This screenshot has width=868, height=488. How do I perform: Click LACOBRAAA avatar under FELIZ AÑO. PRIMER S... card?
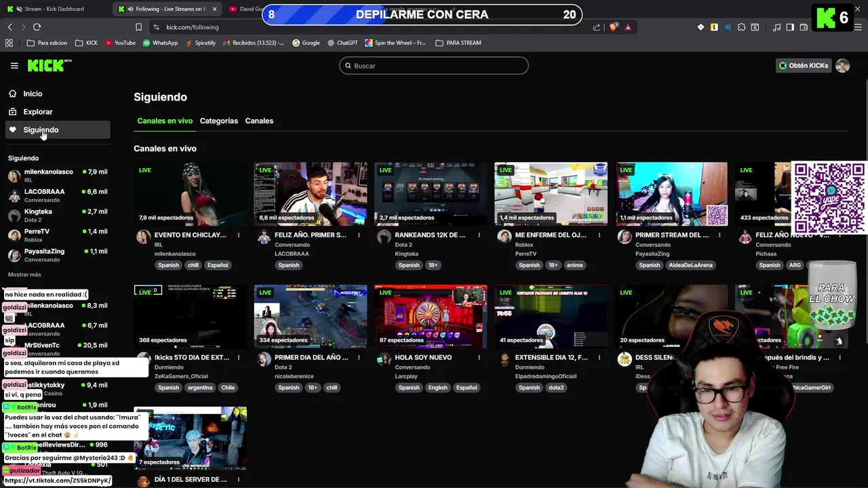264,237
